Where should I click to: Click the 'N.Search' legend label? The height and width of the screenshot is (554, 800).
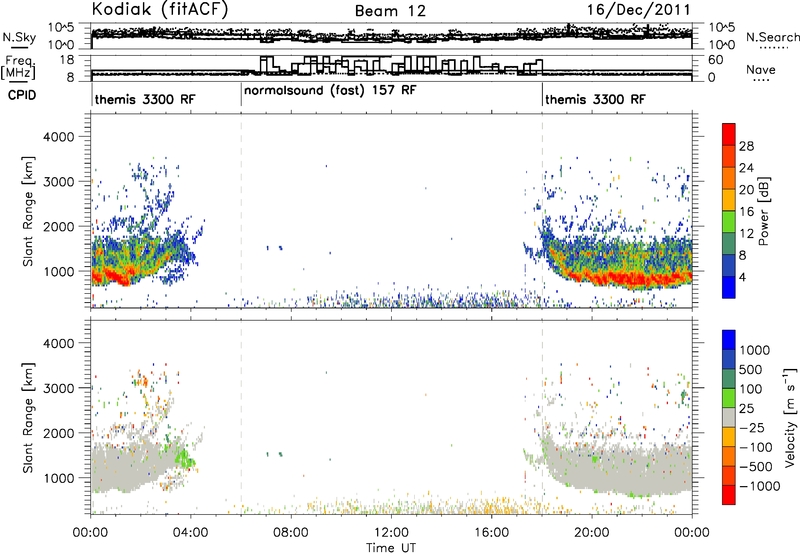click(x=772, y=37)
